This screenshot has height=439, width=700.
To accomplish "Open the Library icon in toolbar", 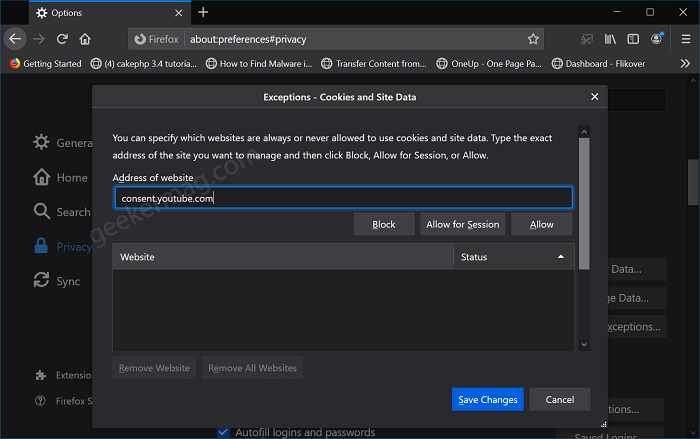I will 610,39.
